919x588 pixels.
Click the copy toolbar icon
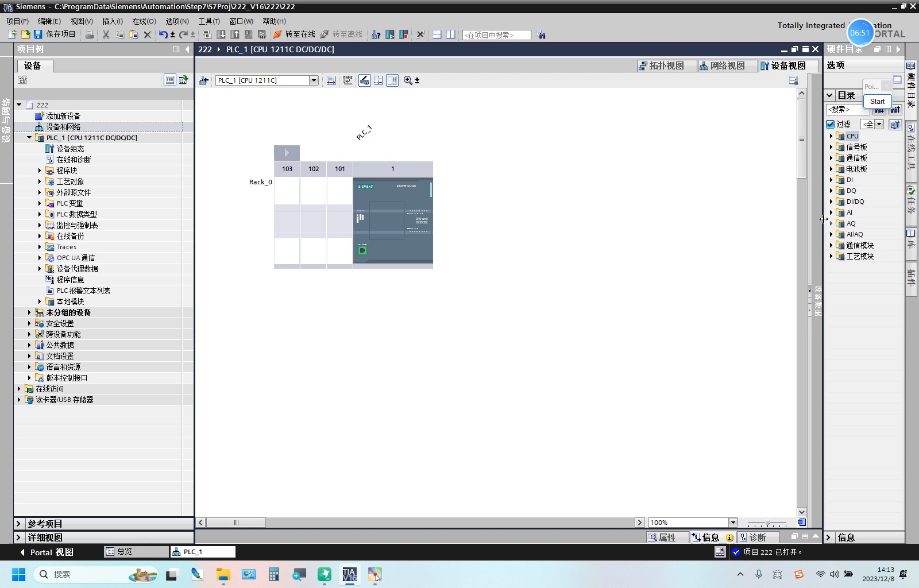pos(119,34)
